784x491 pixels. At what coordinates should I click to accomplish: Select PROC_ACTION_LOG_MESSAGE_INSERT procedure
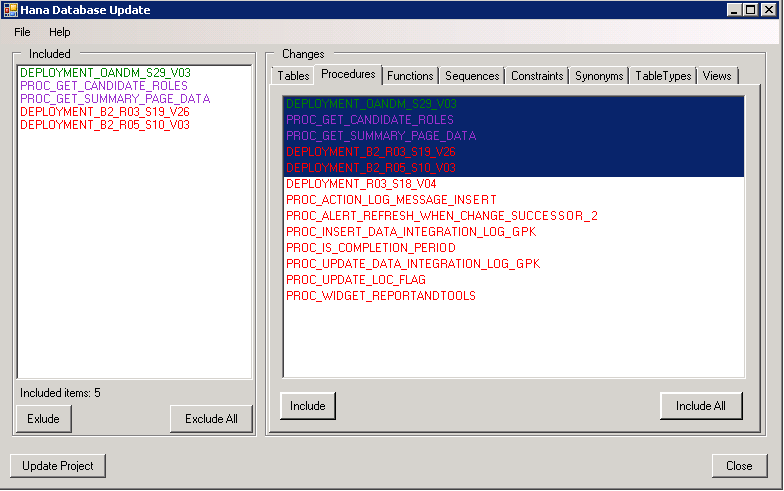(x=514, y=200)
